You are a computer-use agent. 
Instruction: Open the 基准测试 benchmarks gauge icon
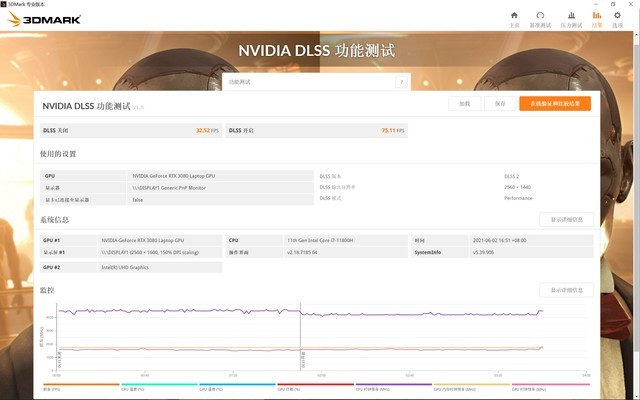(x=540, y=19)
